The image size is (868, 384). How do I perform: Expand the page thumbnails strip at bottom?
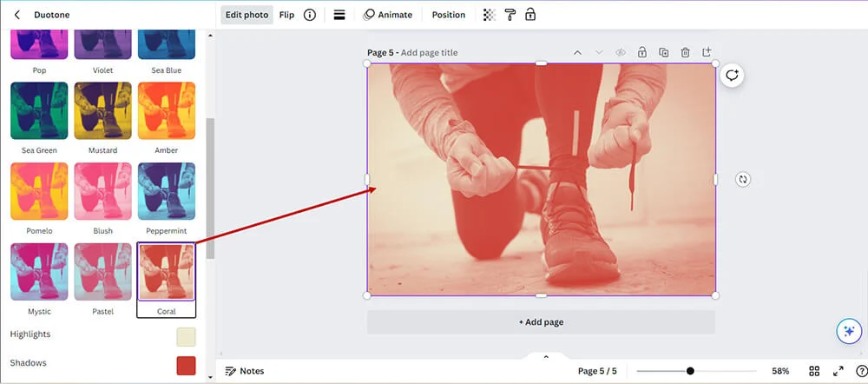pyautogui.click(x=546, y=357)
